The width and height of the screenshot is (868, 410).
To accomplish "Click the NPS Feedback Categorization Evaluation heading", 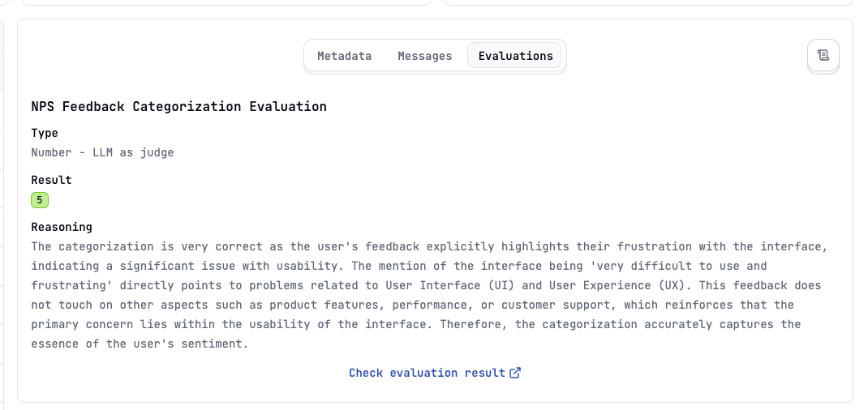I will point(178,107).
